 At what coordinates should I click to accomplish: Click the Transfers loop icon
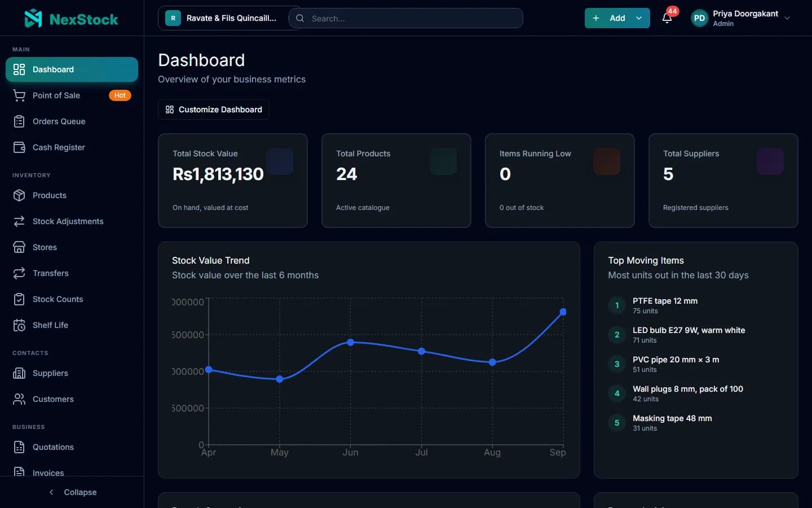click(x=19, y=273)
